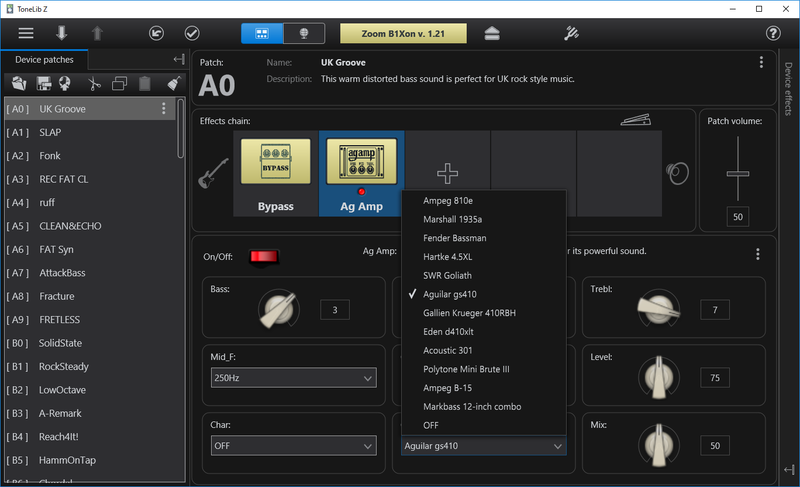Image resolution: width=800 pixels, height=487 pixels.
Task: Click Zoom B1Xon v. 1.21 device button
Action: click(403, 34)
